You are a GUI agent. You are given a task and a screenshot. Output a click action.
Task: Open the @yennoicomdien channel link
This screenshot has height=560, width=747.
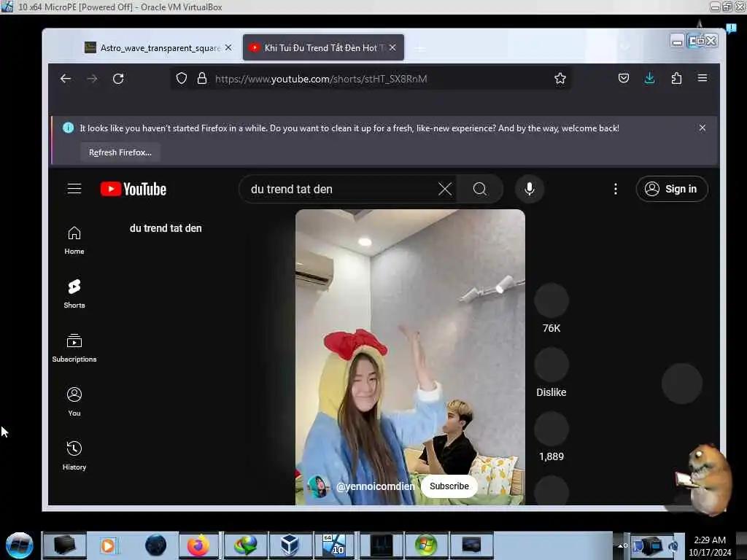click(x=376, y=486)
